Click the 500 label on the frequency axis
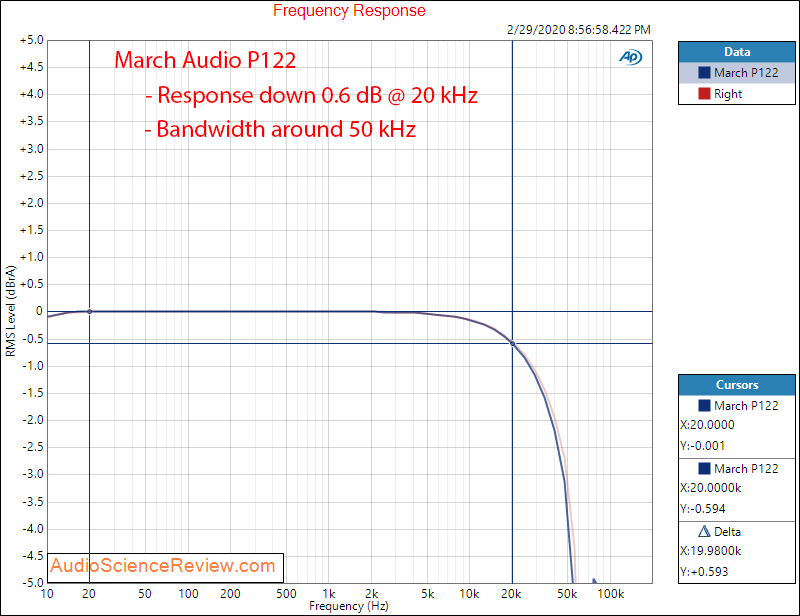This screenshot has height=616, width=800. (x=286, y=594)
